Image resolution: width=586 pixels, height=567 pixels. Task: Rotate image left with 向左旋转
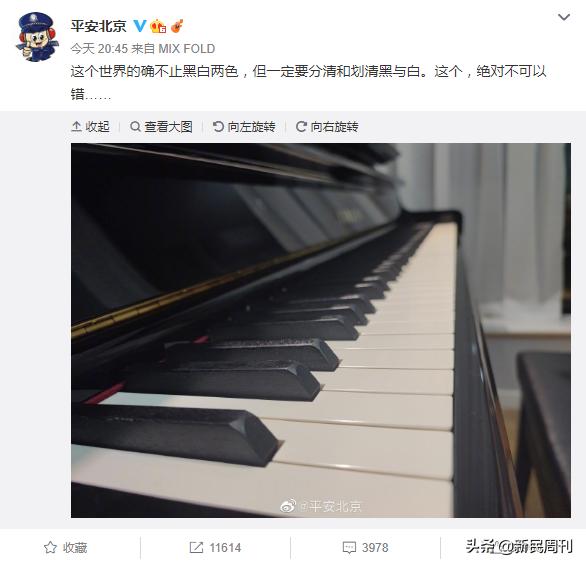tap(244, 127)
